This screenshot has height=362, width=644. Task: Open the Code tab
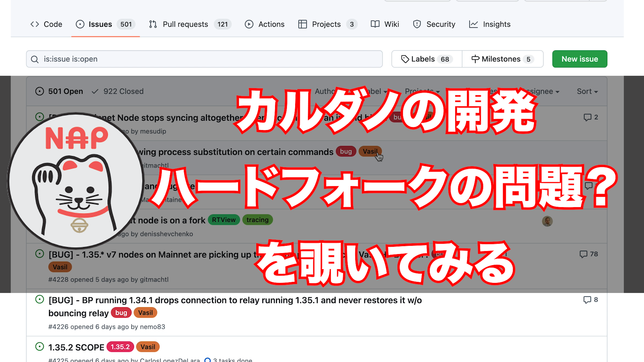46,24
